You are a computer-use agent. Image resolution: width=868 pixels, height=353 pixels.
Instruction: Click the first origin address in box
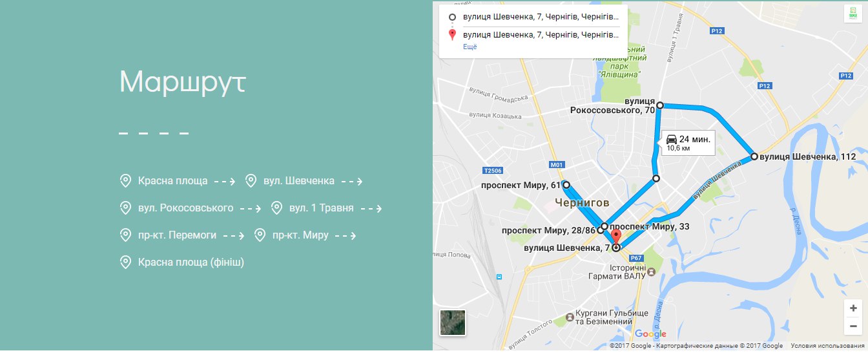pyautogui.click(x=541, y=17)
